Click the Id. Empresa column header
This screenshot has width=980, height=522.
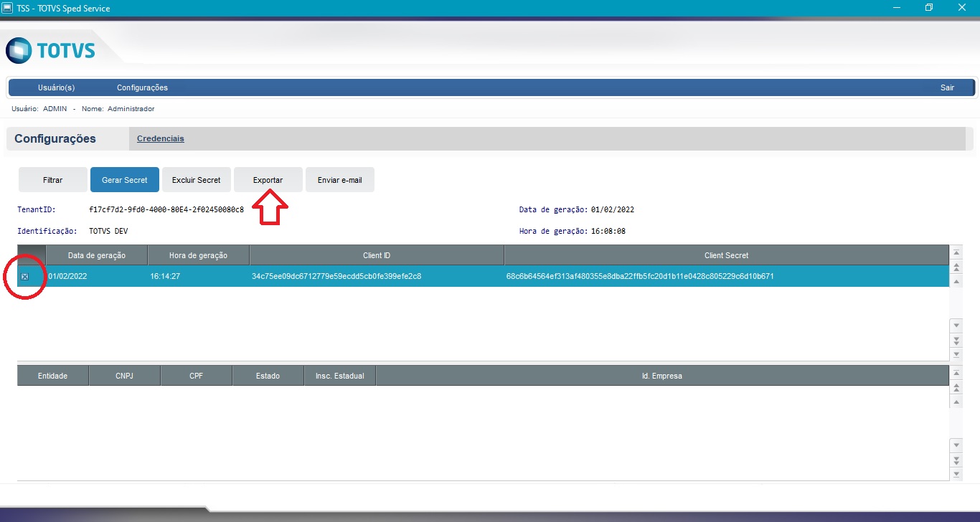pyautogui.click(x=662, y=376)
